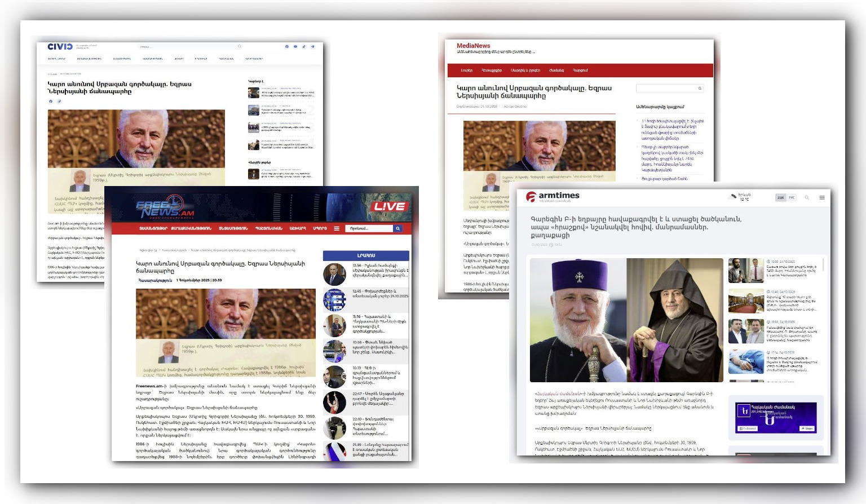Open ՍՊՈՐՏ tab in FreeNews navigation
The image size is (866, 504).
tap(320, 228)
